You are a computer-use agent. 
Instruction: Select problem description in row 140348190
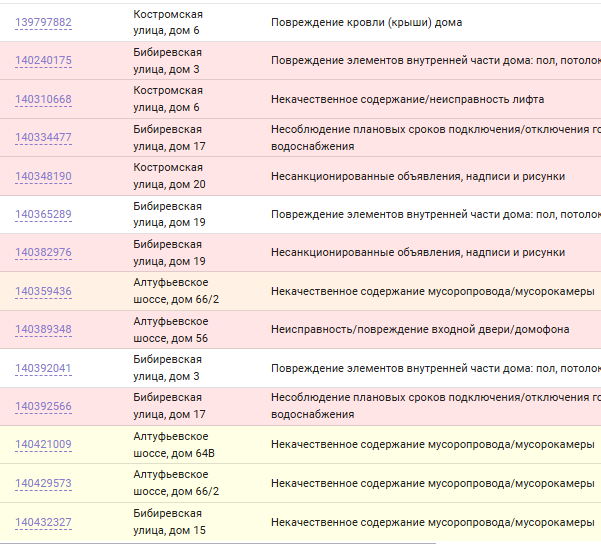tap(418, 176)
